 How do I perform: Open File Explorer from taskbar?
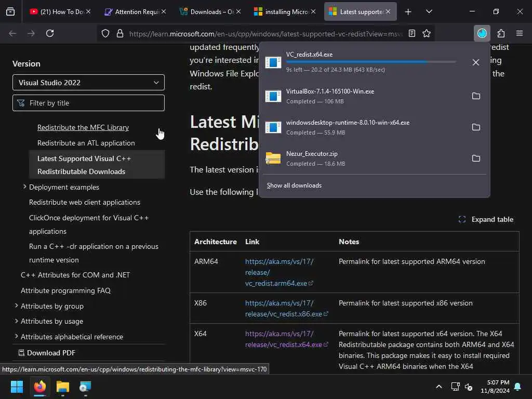coord(62,387)
